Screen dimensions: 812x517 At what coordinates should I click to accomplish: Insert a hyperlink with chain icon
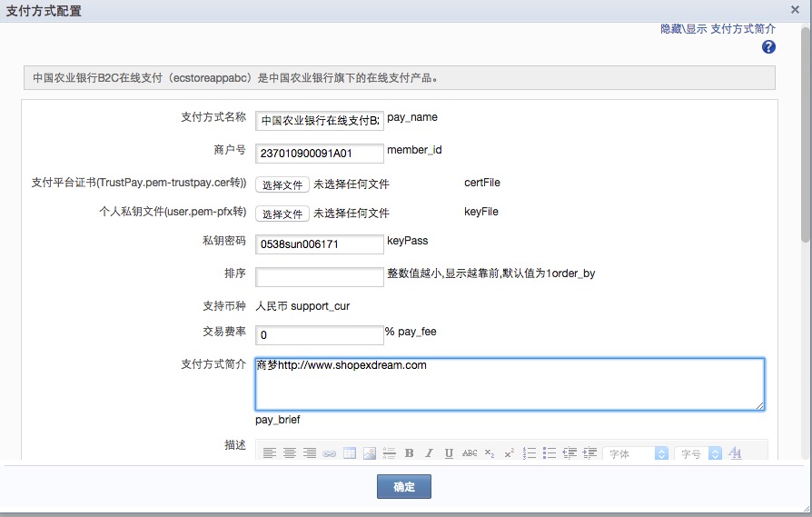pyautogui.click(x=330, y=453)
